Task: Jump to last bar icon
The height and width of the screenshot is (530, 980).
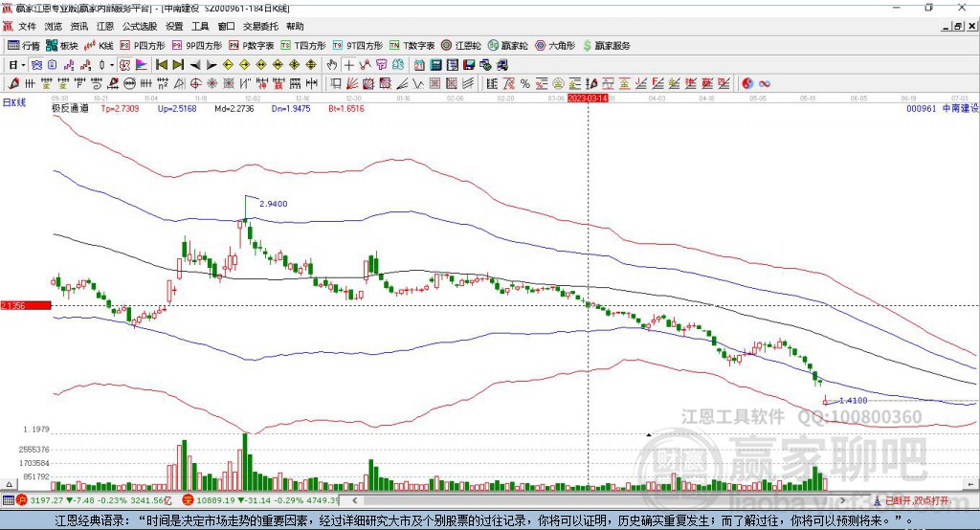Action: coord(178,65)
